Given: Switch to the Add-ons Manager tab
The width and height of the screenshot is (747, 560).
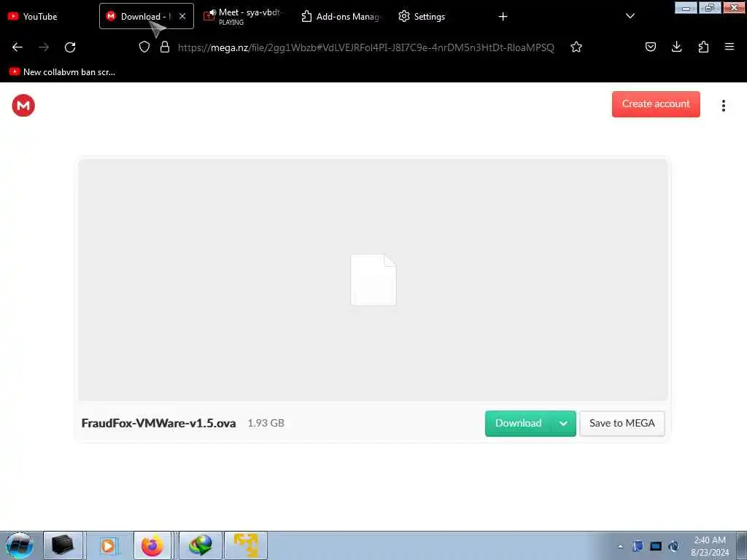Looking at the screenshot, I should pyautogui.click(x=341, y=17).
